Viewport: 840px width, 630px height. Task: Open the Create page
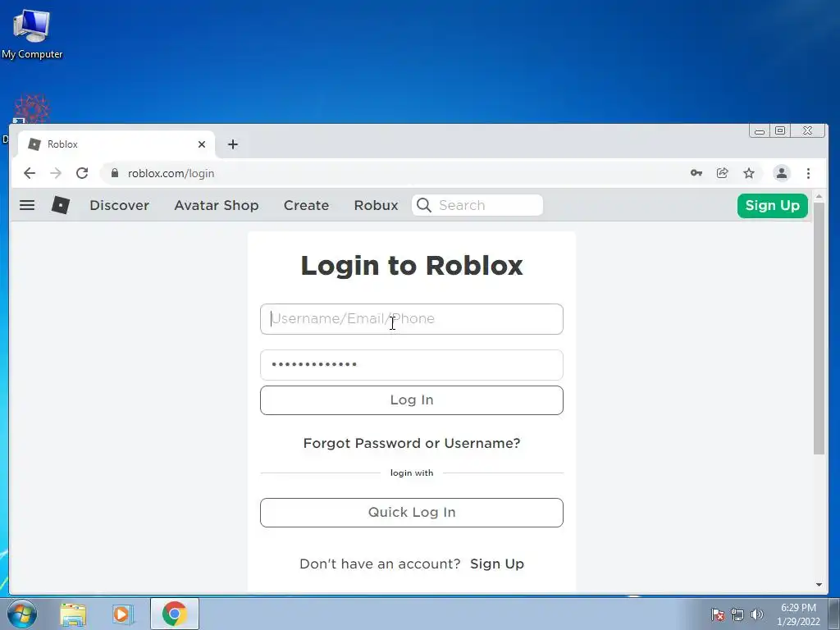306,205
